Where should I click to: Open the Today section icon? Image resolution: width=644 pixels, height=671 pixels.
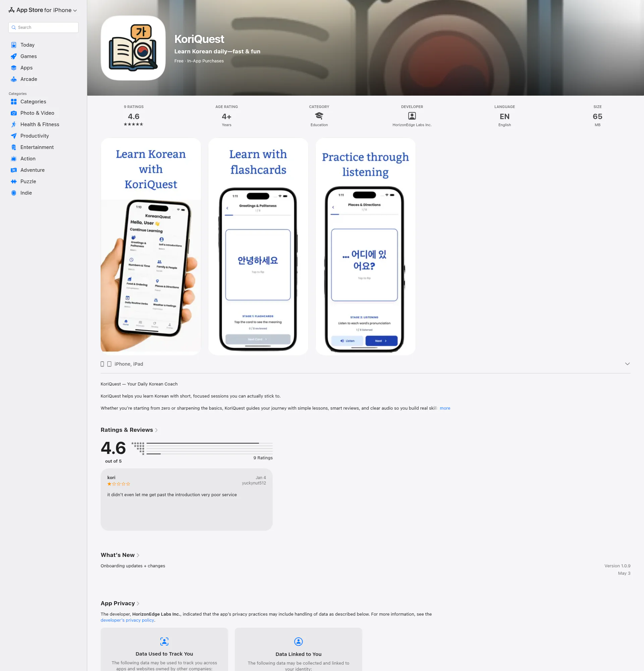click(x=14, y=45)
